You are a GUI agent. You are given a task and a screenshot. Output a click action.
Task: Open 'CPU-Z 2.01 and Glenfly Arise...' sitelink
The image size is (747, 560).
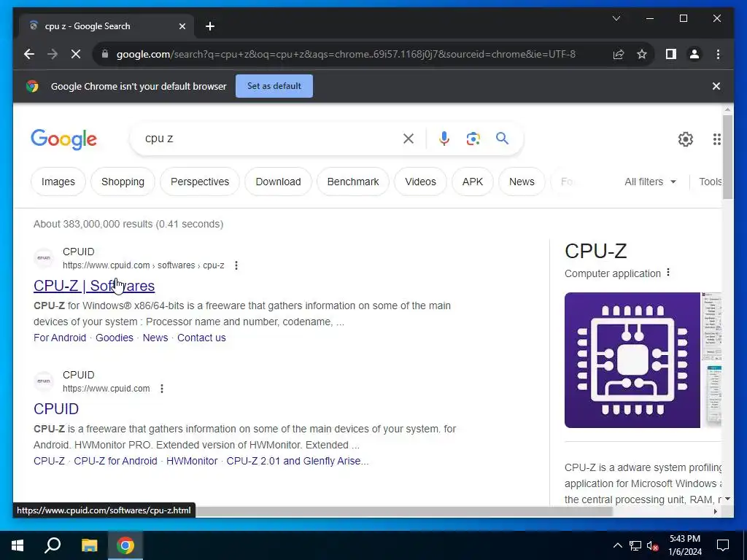tap(298, 461)
